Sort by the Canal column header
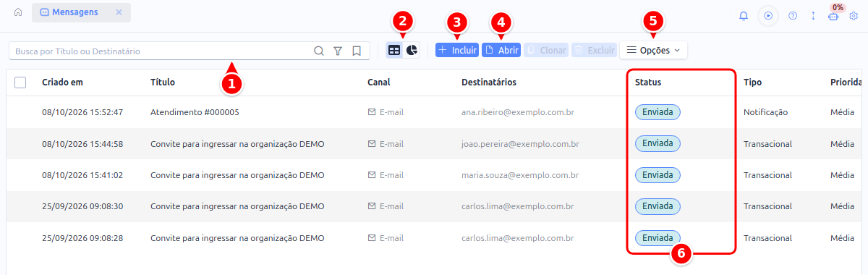The width and height of the screenshot is (868, 275). [x=379, y=82]
